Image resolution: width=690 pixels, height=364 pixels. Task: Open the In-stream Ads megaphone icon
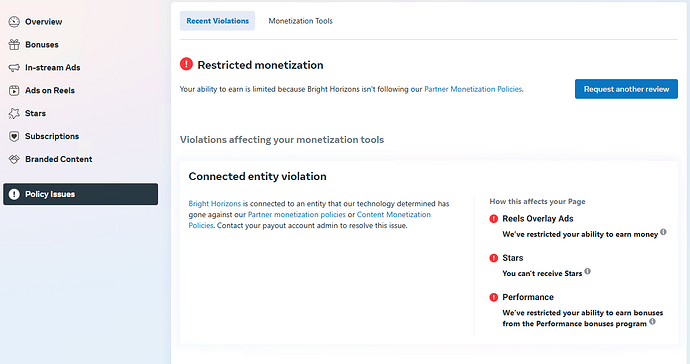tap(14, 67)
